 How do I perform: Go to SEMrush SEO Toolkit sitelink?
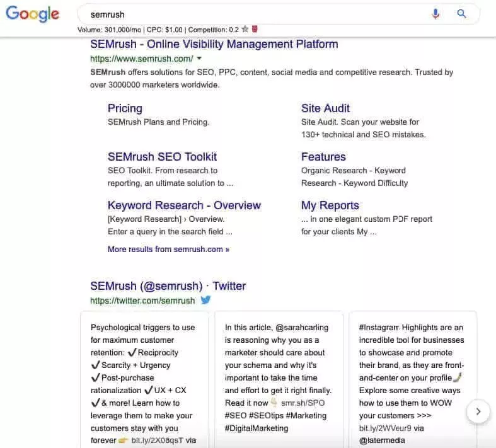tap(162, 157)
